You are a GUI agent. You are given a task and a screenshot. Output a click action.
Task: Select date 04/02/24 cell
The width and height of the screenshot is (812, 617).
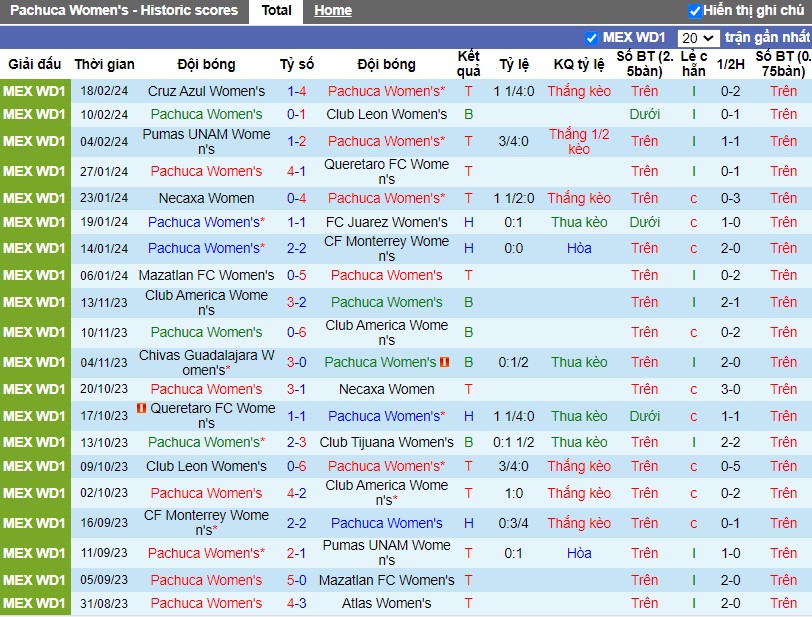104,141
